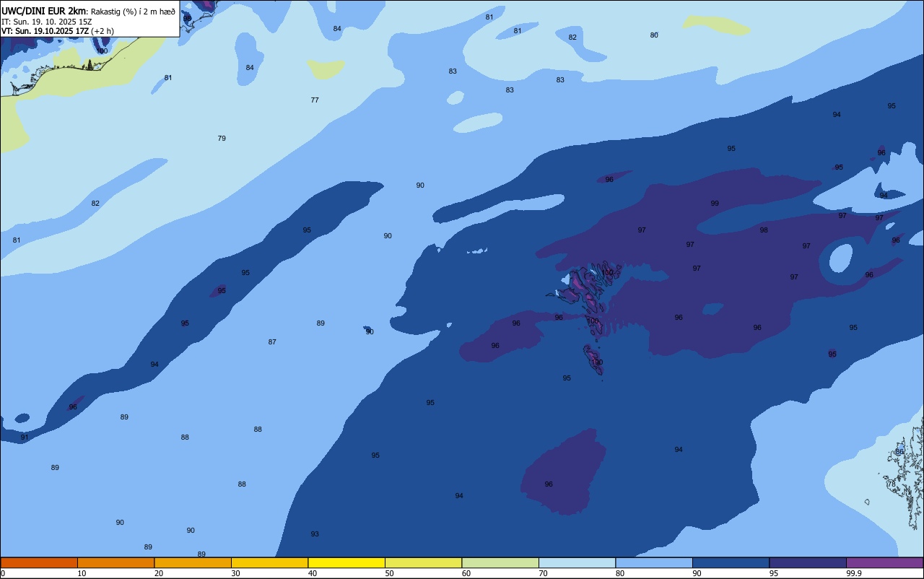Click the '95' legend scale label
The image size is (924, 579).
pos(774,573)
